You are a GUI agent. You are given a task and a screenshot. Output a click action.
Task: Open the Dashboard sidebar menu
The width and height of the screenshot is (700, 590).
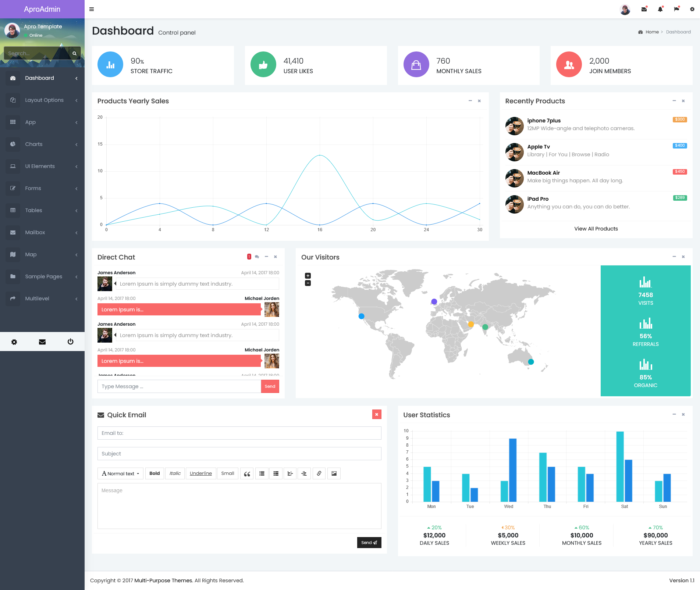[x=42, y=78]
